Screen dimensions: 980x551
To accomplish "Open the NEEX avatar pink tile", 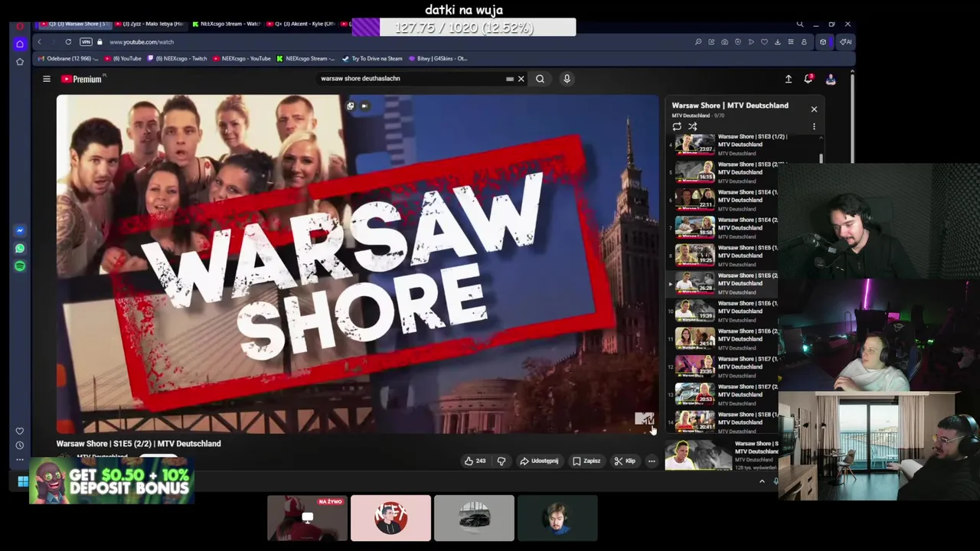I will pos(390,518).
